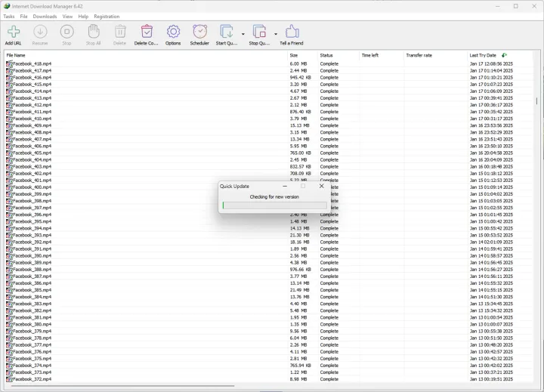Open the Downloads menu

pyautogui.click(x=45, y=16)
